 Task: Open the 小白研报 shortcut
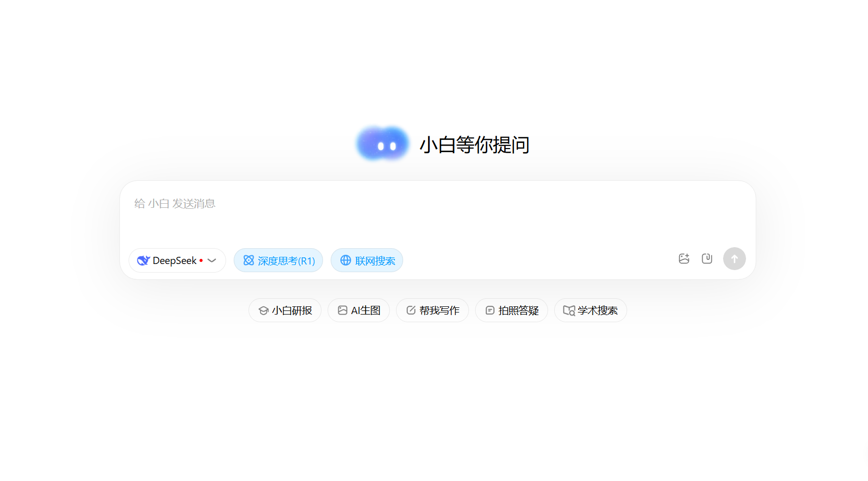click(x=285, y=310)
